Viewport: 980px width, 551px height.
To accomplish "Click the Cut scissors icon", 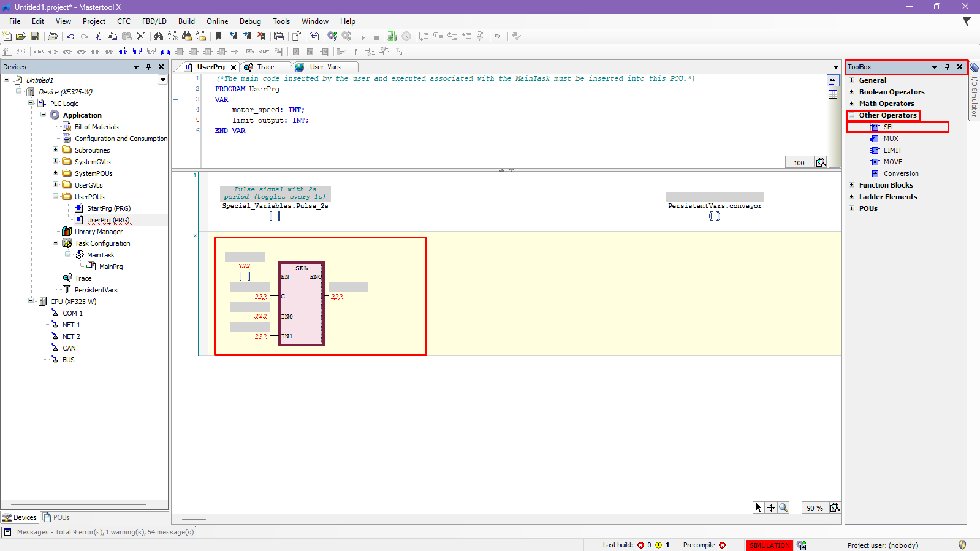I will click(x=98, y=36).
